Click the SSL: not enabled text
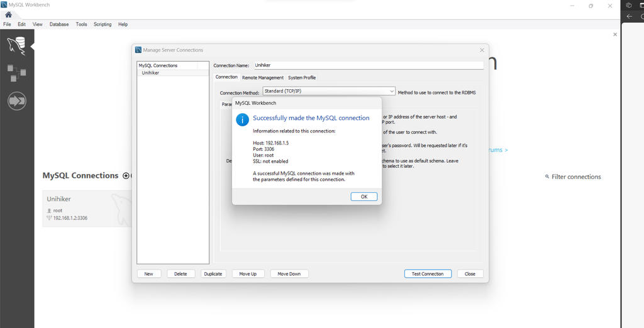 coord(270,161)
